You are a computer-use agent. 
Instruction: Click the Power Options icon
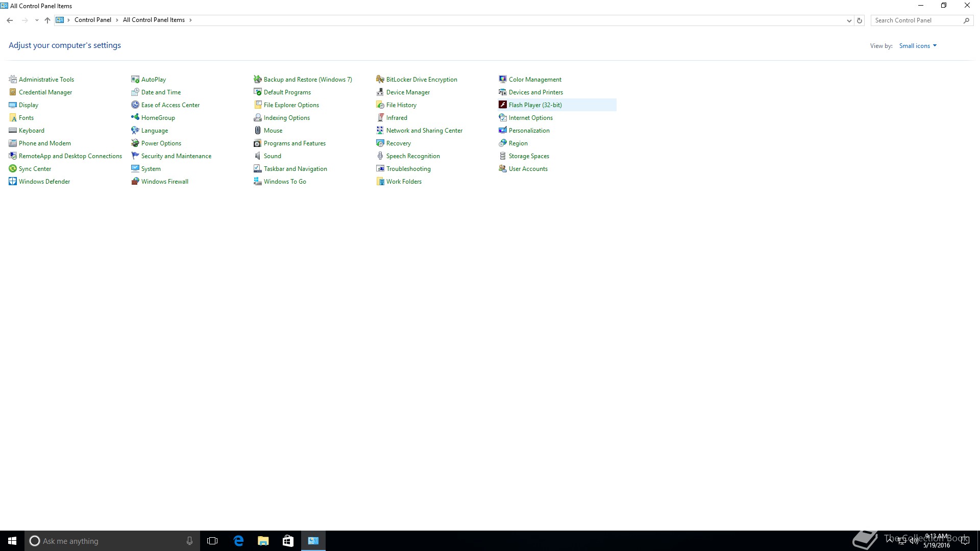(135, 143)
